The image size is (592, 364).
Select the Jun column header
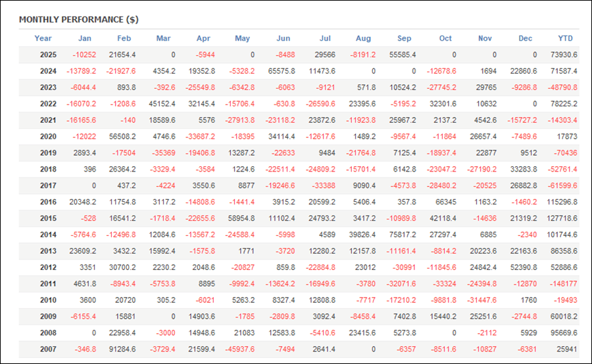pyautogui.click(x=284, y=38)
